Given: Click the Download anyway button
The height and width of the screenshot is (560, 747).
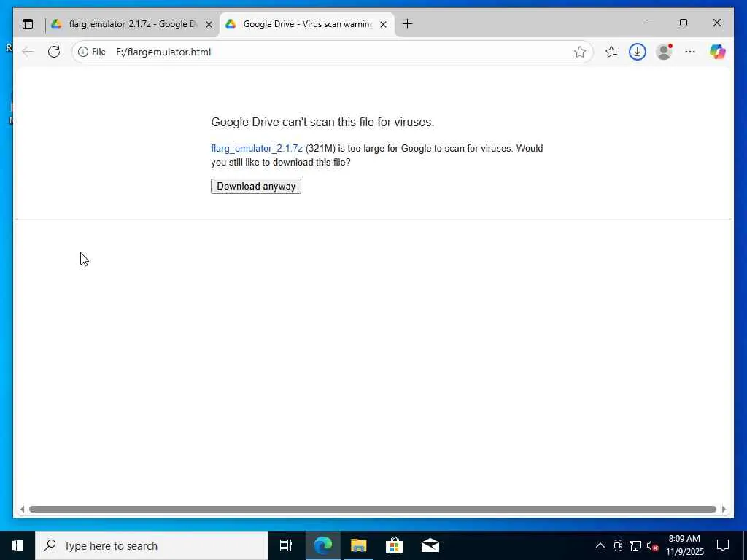Looking at the screenshot, I should 256,186.
